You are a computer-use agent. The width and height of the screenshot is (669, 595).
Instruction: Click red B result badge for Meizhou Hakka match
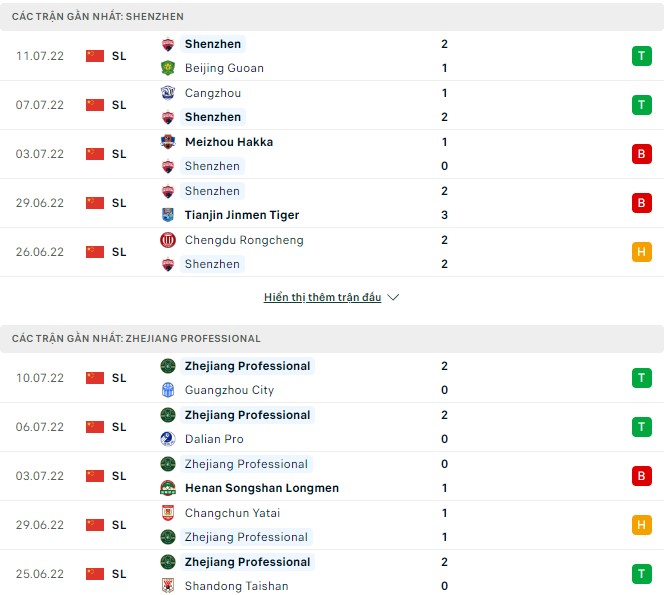641,154
